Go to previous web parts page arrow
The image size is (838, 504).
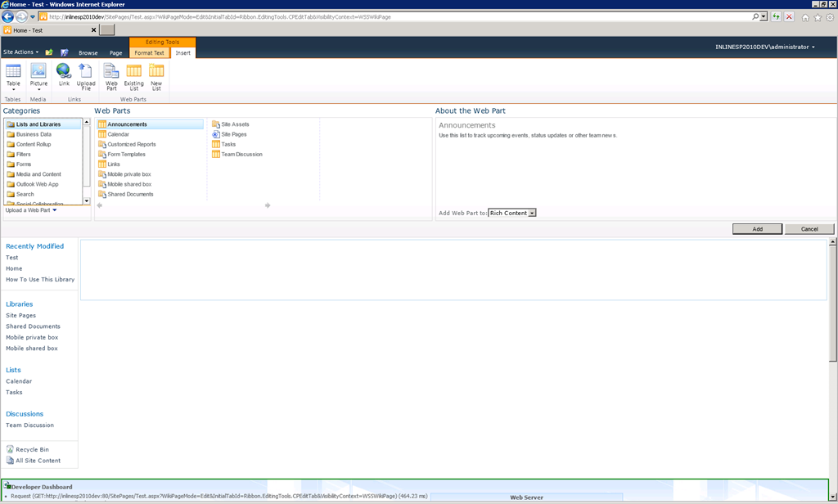99,205
